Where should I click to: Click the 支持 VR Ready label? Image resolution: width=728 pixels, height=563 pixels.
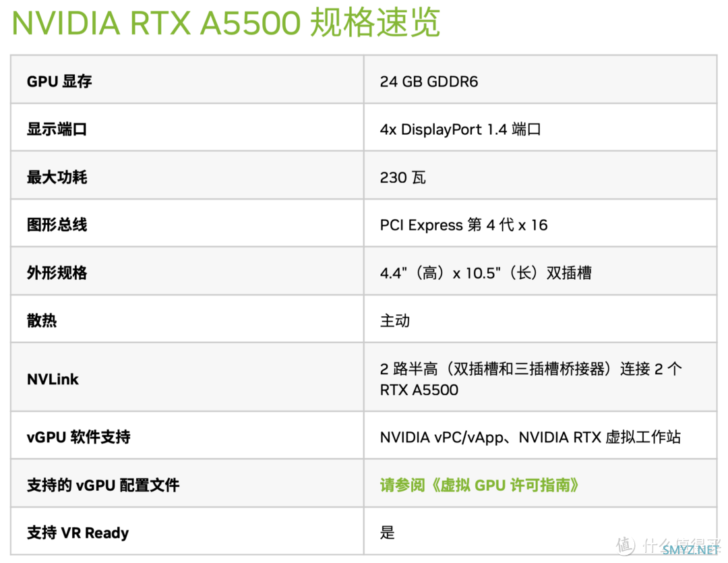pos(78,533)
